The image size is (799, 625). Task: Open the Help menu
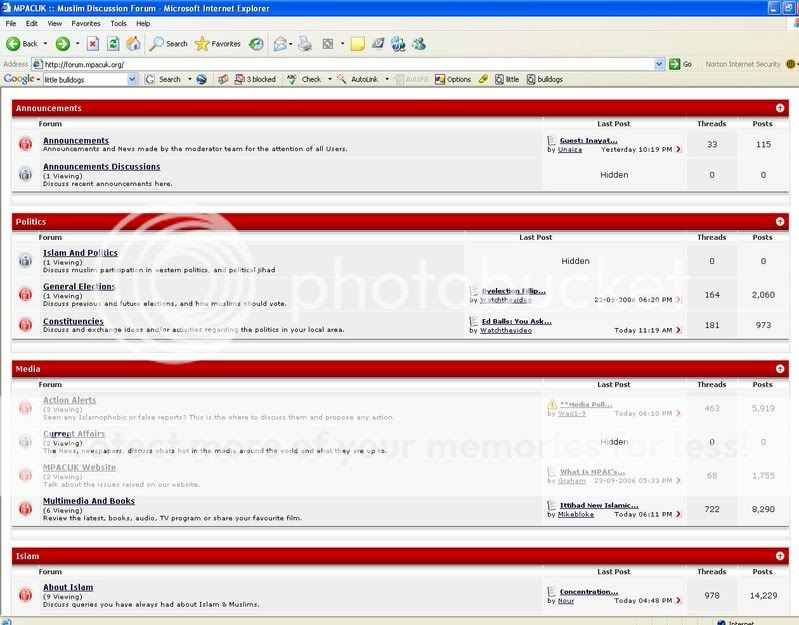(143, 23)
